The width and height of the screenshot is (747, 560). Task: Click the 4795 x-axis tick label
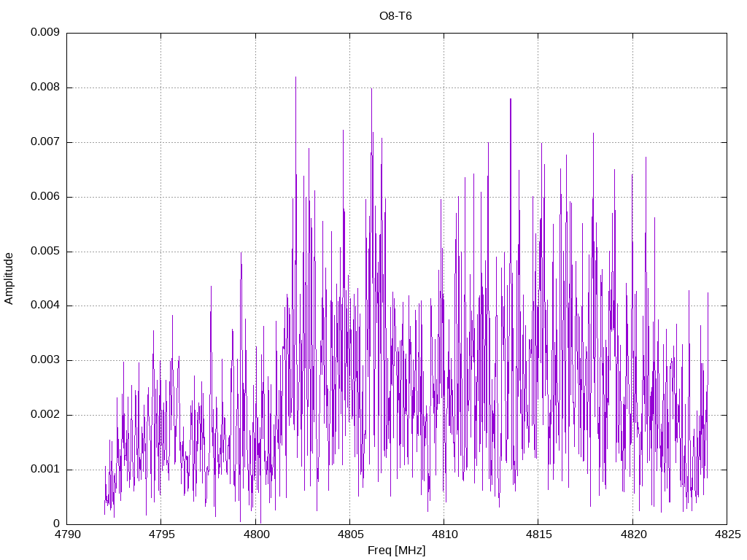[x=161, y=534]
